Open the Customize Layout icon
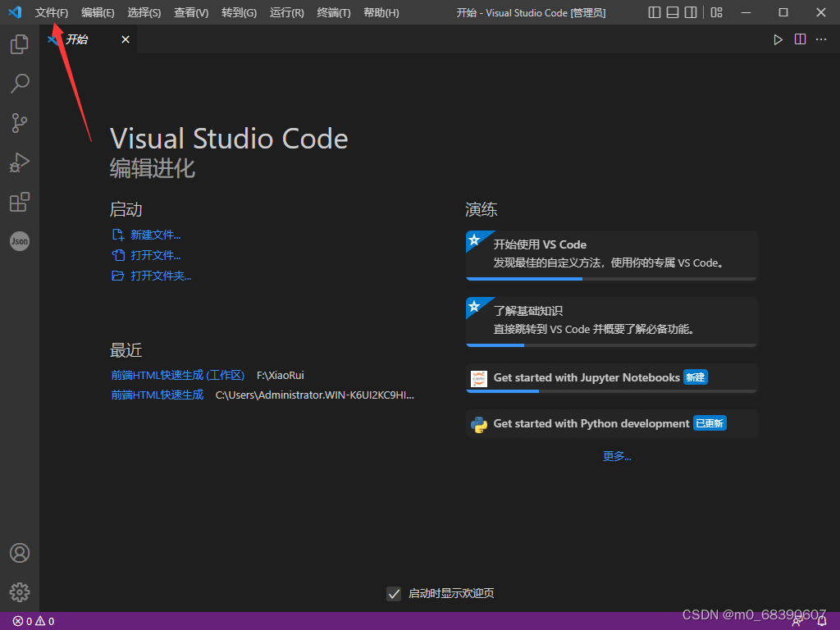Image resolution: width=840 pixels, height=630 pixels. click(x=716, y=12)
